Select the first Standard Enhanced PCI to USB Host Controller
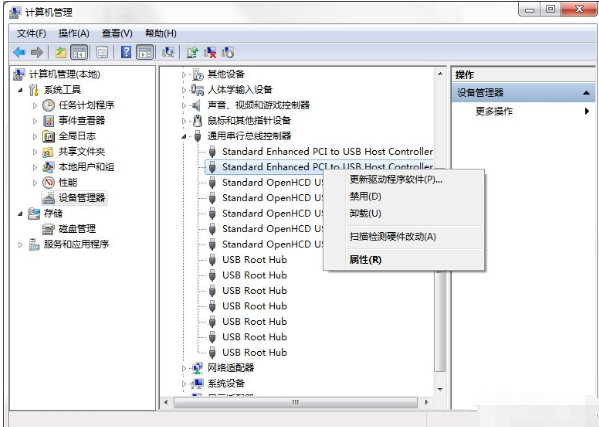The image size is (599, 427). pos(327,152)
